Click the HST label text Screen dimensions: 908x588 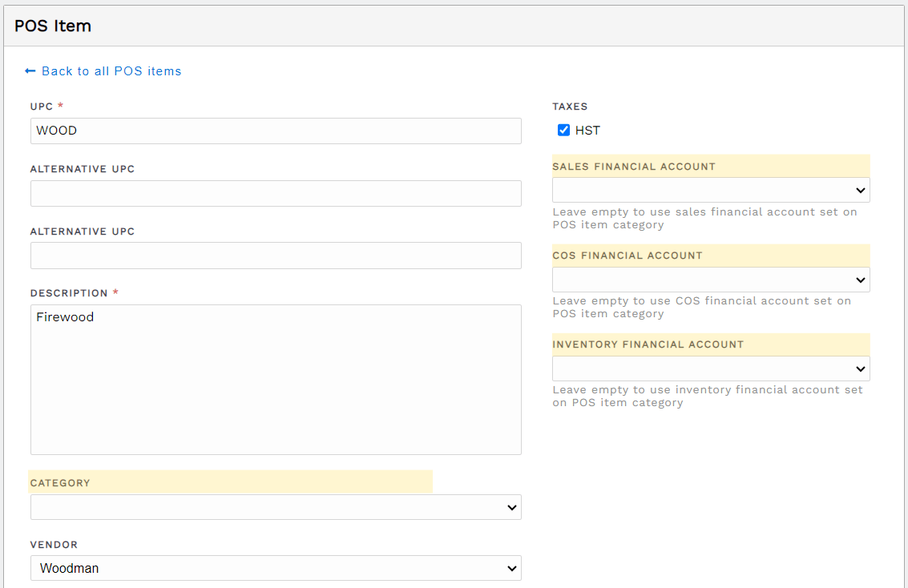tap(587, 131)
